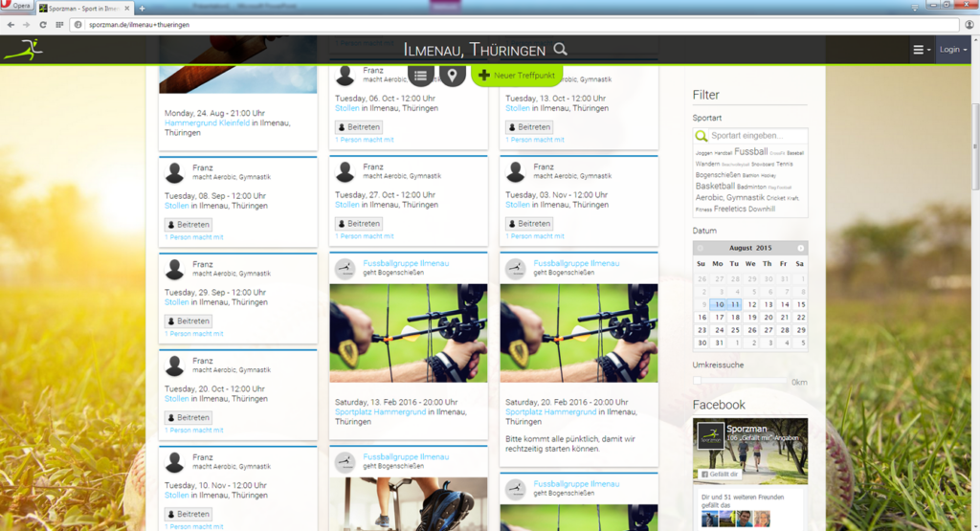Click archery photo on 13. Feb 2016 card
Viewport: 980px width, 531px height.
(x=408, y=333)
